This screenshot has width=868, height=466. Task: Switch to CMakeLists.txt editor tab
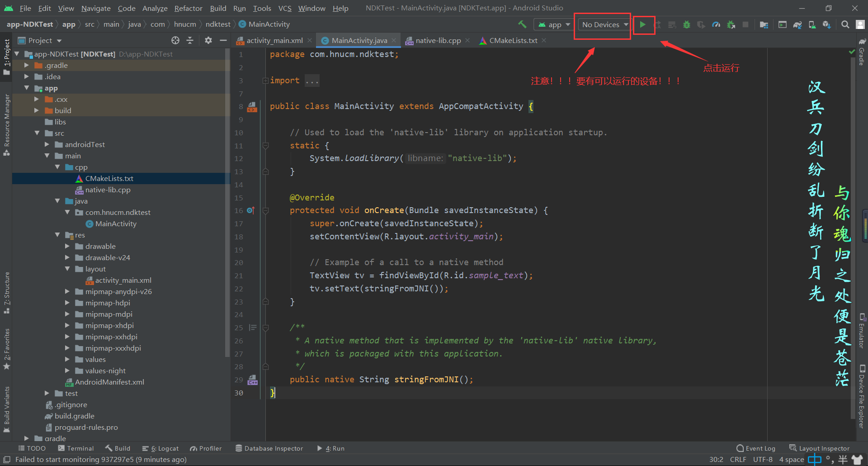point(513,40)
